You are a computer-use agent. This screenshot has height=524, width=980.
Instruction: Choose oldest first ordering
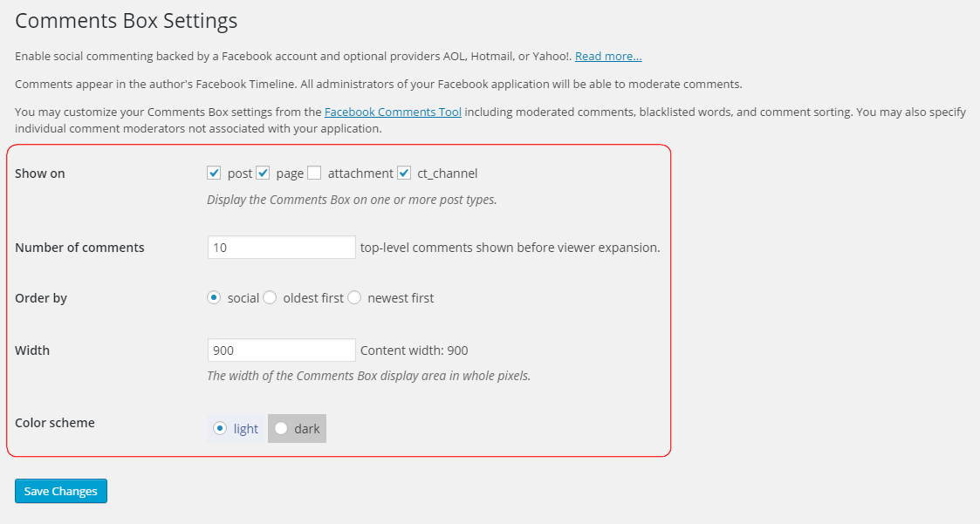point(270,298)
